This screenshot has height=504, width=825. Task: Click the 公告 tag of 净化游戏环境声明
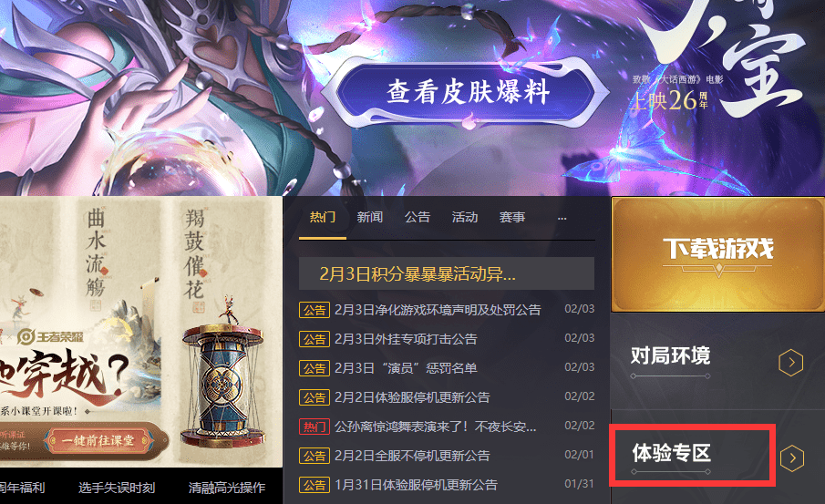(x=315, y=310)
